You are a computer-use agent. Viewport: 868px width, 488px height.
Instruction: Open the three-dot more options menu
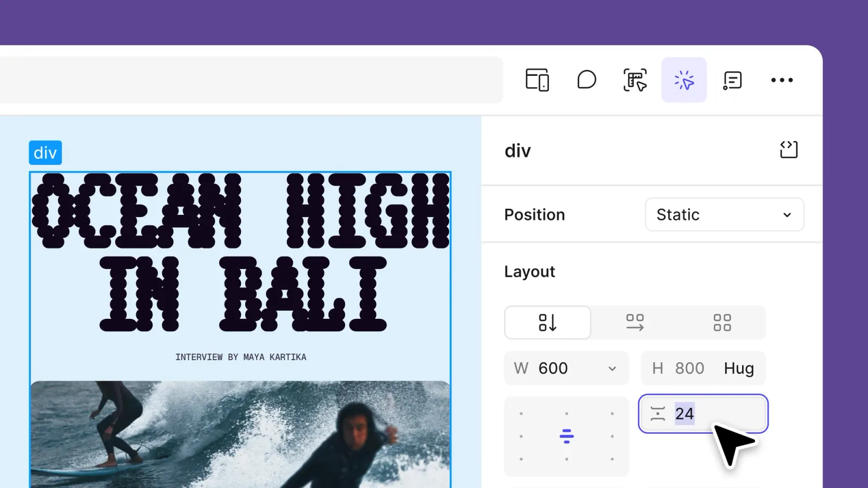tap(782, 80)
